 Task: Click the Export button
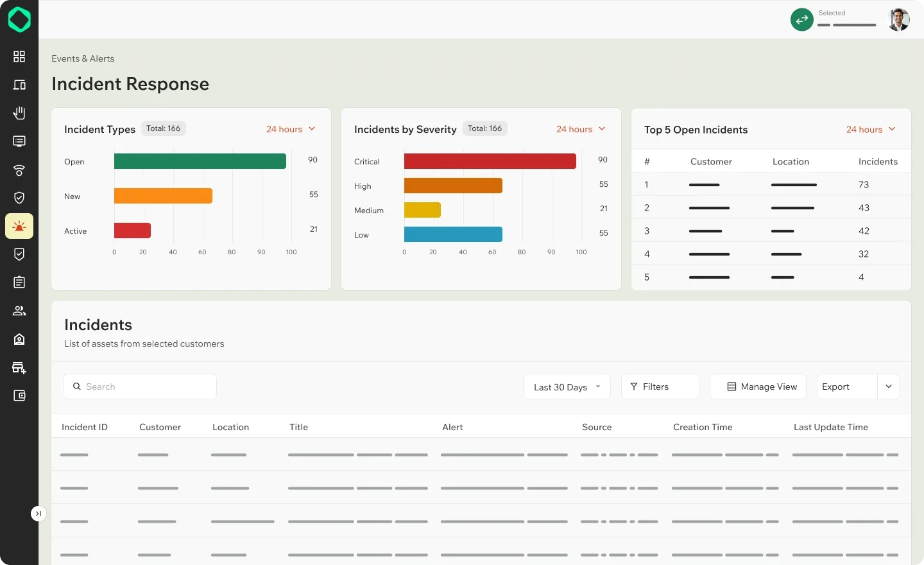[x=847, y=387]
